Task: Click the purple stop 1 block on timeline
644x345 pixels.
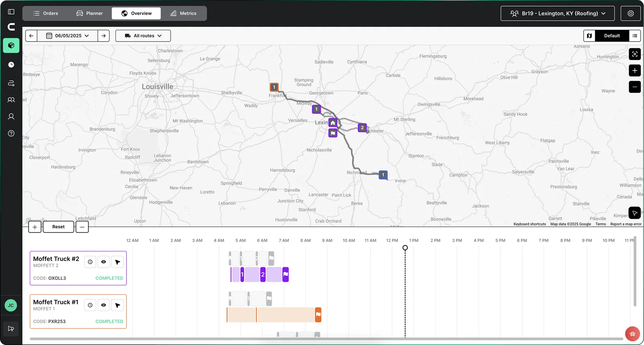Action: (x=242, y=274)
